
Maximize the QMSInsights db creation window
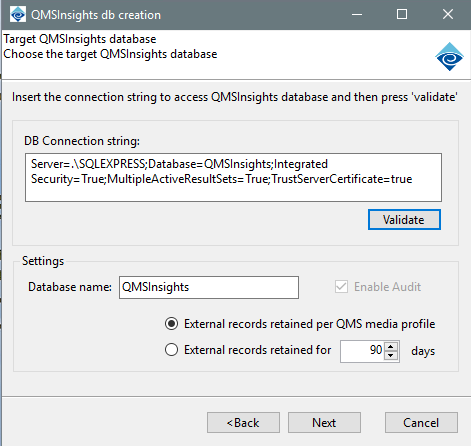(x=402, y=14)
